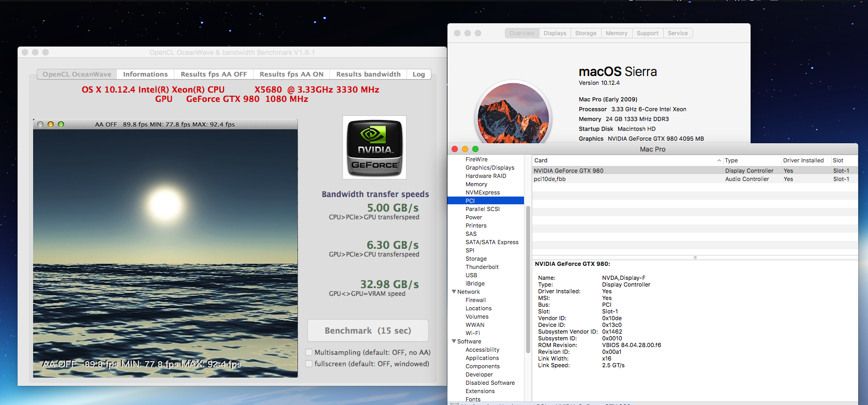The image size is (868, 405).
Task: Start the Benchmark (15 sec) button
Action: click(x=368, y=331)
